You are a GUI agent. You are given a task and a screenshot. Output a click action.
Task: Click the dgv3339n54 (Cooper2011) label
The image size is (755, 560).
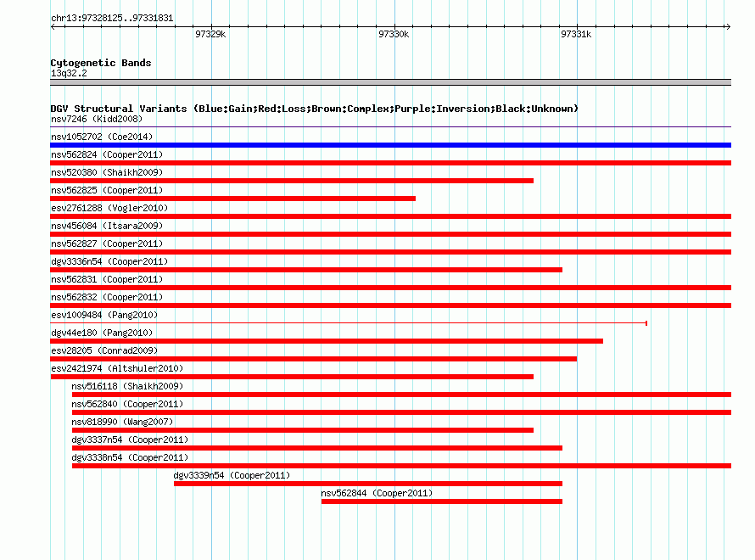(232, 475)
